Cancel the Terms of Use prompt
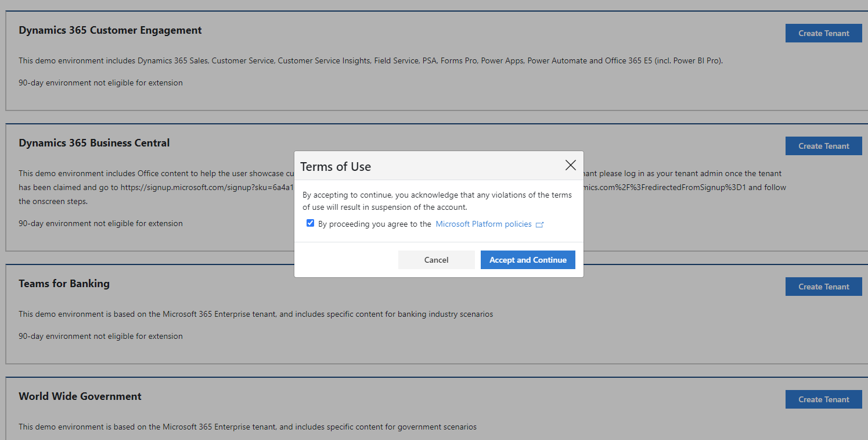The image size is (868, 440). click(436, 260)
